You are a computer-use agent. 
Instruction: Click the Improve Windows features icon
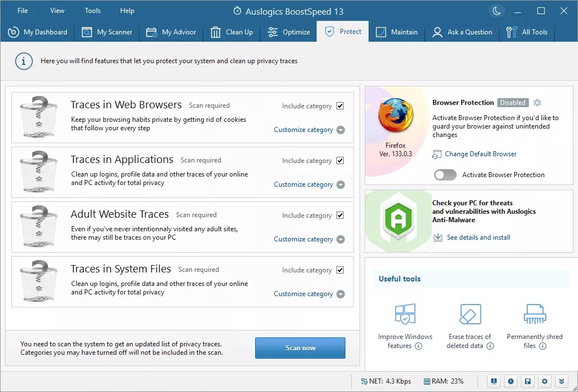[405, 315]
